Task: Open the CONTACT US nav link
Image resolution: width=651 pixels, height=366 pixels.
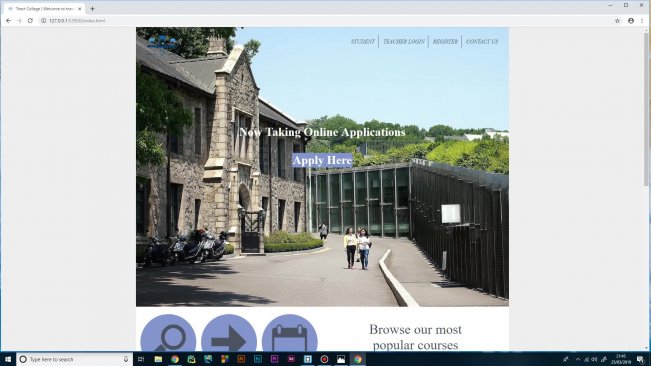Action: tap(482, 41)
